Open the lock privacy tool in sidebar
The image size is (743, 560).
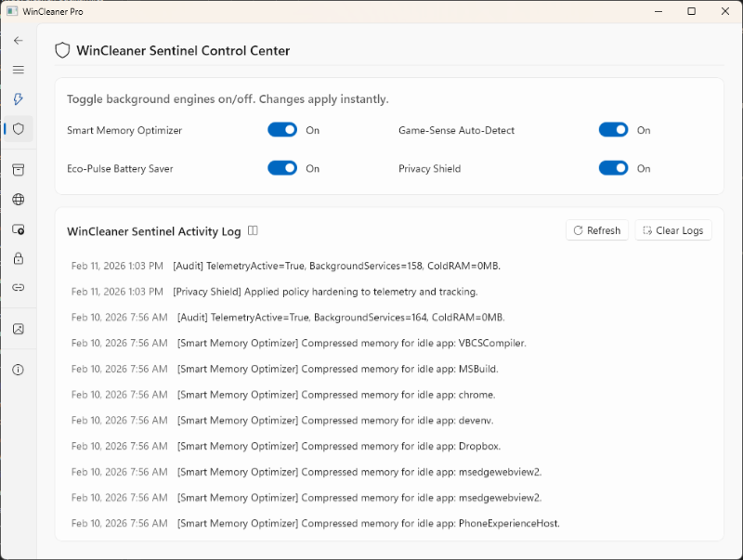click(x=18, y=258)
